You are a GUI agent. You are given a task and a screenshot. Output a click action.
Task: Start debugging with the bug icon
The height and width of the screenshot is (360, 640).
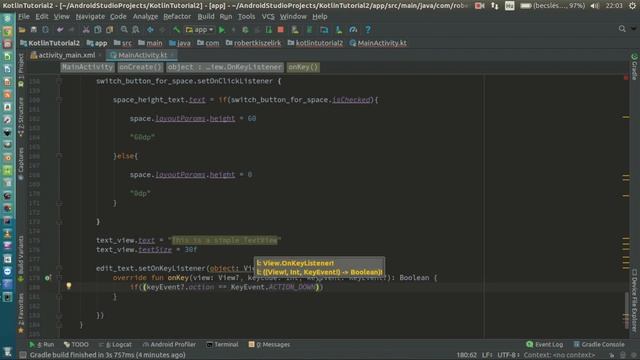pyautogui.click(x=245, y=30)
